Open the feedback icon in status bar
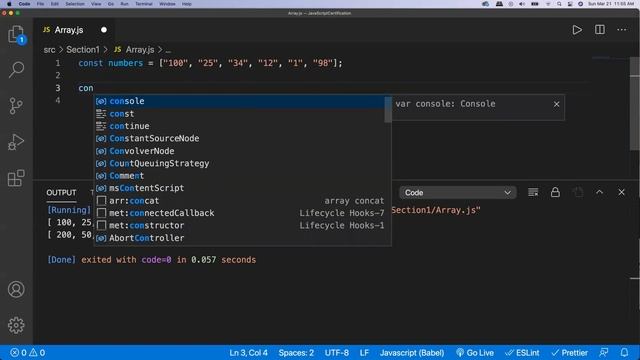Image resolution: width=640 pixels, height=360 pixels. pos(603,353)
